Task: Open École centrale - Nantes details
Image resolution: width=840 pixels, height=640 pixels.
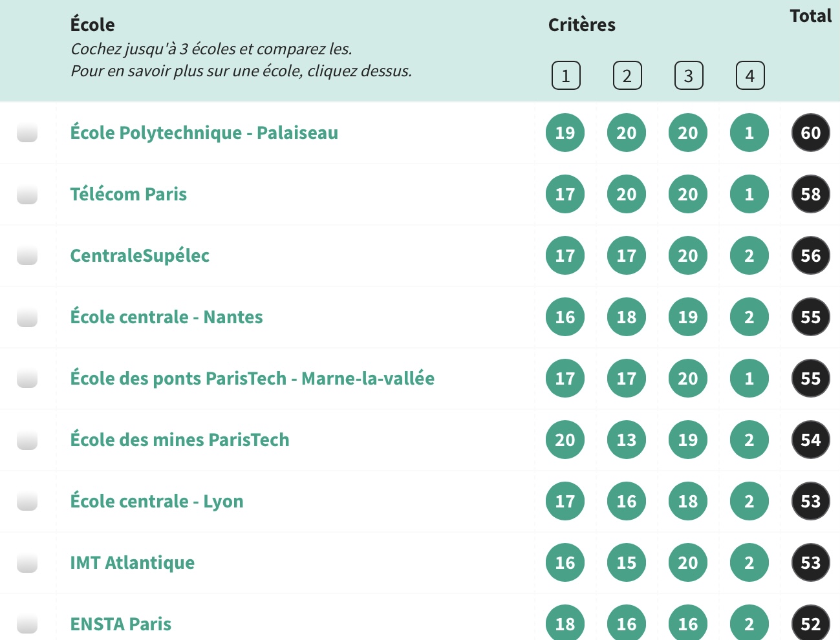Action: tap(166, 317)
